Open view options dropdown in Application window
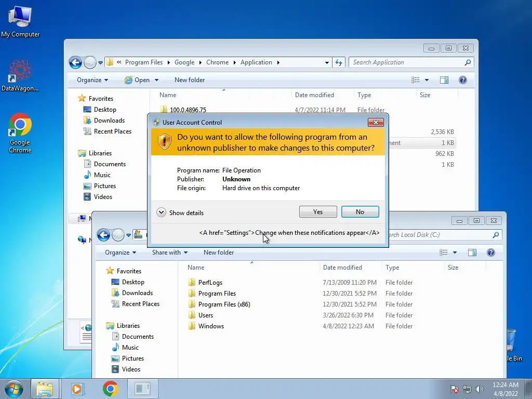 pos(427,80)
